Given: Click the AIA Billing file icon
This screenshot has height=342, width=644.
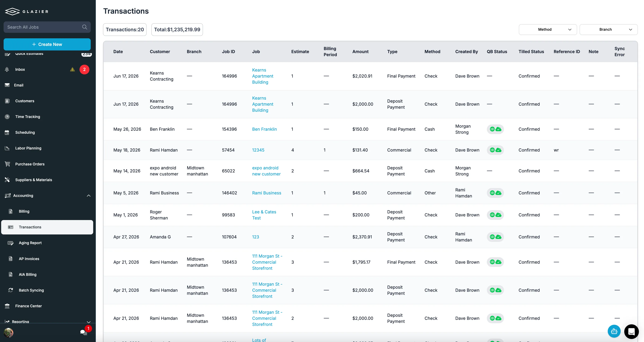Looking at the screenshot, I should point(10,274).
